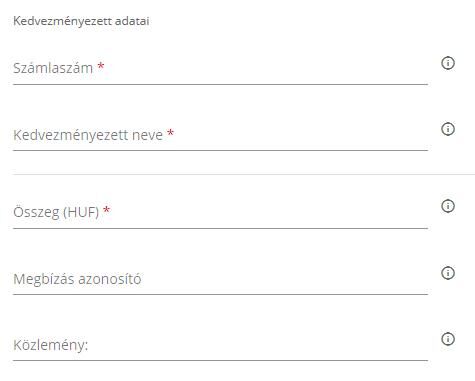Select the Összeg (HUF) label text
This screenshot has height=381, width=475.
tap(56, 212)
